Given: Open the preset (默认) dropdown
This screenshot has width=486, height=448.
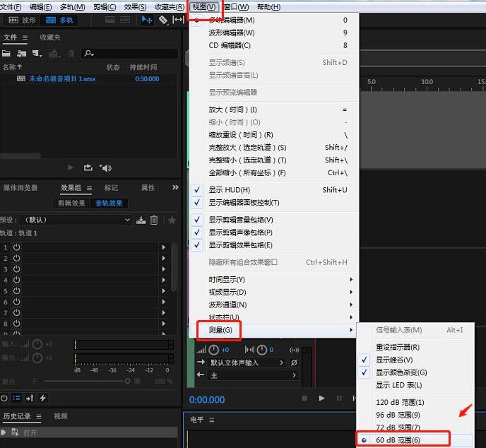Looking at the screenshot, I should (x=76, y=220).
